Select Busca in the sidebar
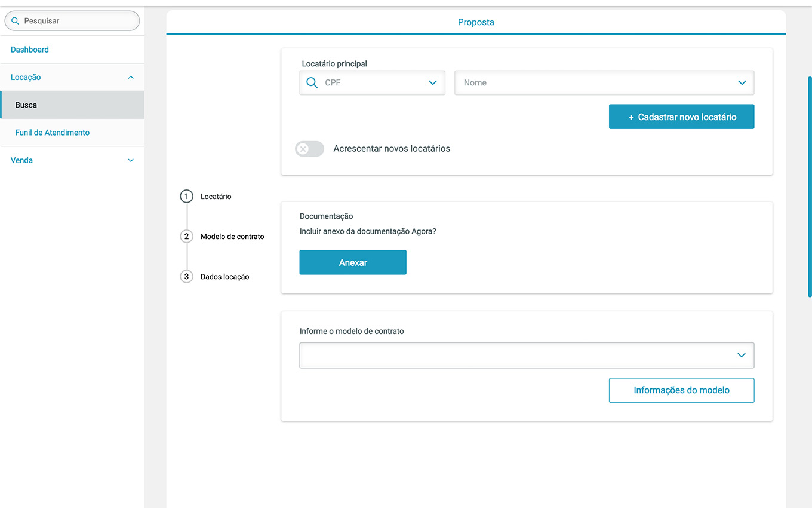This screenshot has height=508, width=812. pyautogui.click(x=26, y=105)
